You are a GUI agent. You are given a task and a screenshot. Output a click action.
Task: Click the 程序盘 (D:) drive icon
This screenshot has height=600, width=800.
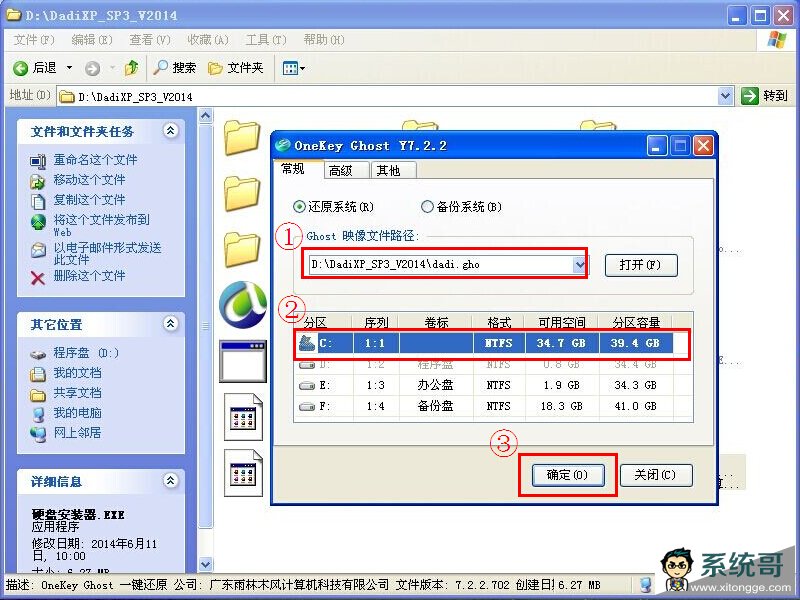38,354
